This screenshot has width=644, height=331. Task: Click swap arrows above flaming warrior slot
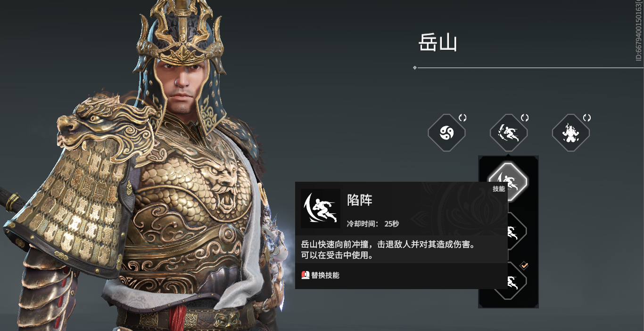(x=587, y=118)
